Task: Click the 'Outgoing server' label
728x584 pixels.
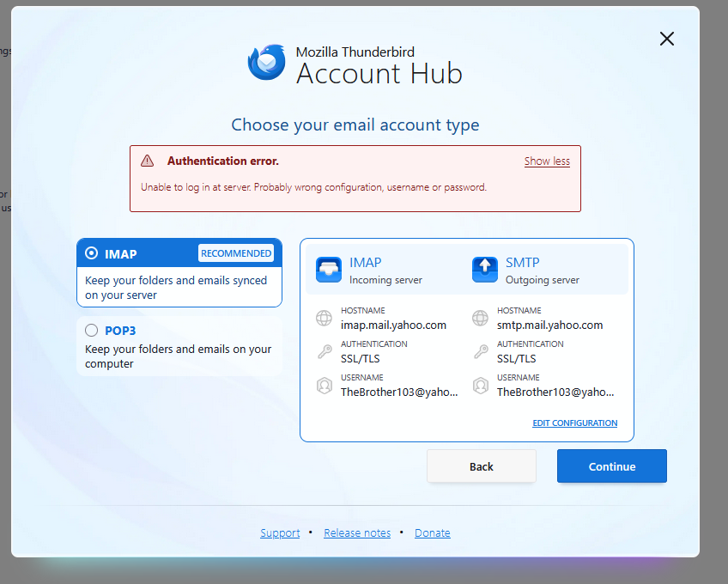Action: click(x=543, y=280)
